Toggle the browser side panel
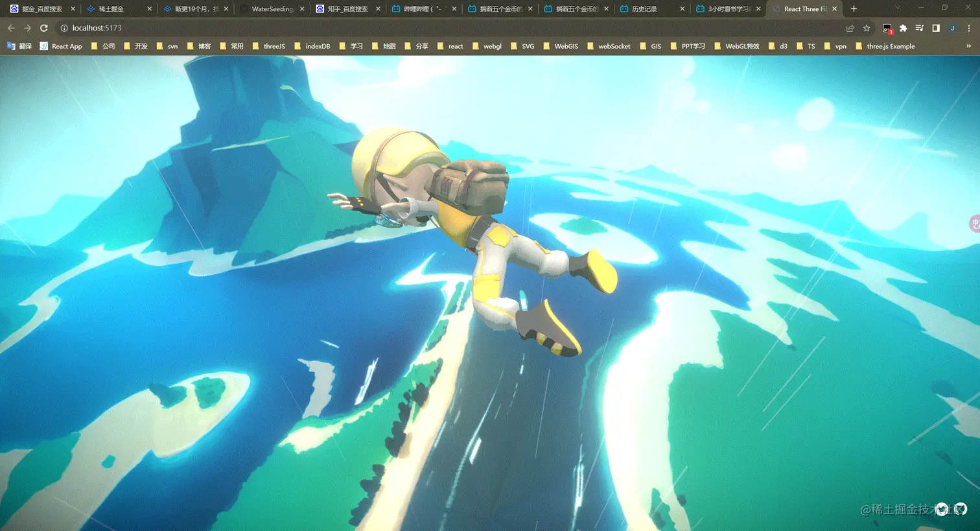 click(936, 28)
